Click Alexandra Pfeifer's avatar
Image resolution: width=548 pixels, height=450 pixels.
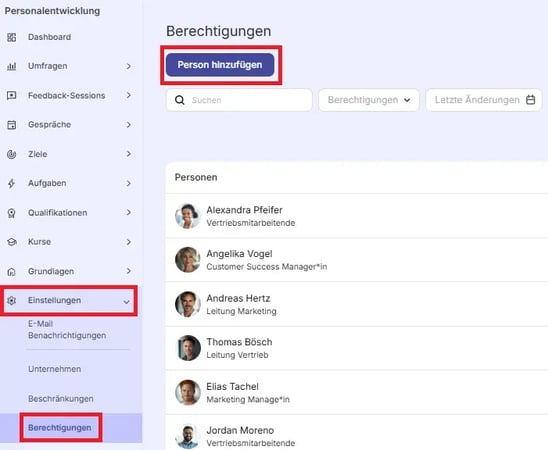click(188, 216)
